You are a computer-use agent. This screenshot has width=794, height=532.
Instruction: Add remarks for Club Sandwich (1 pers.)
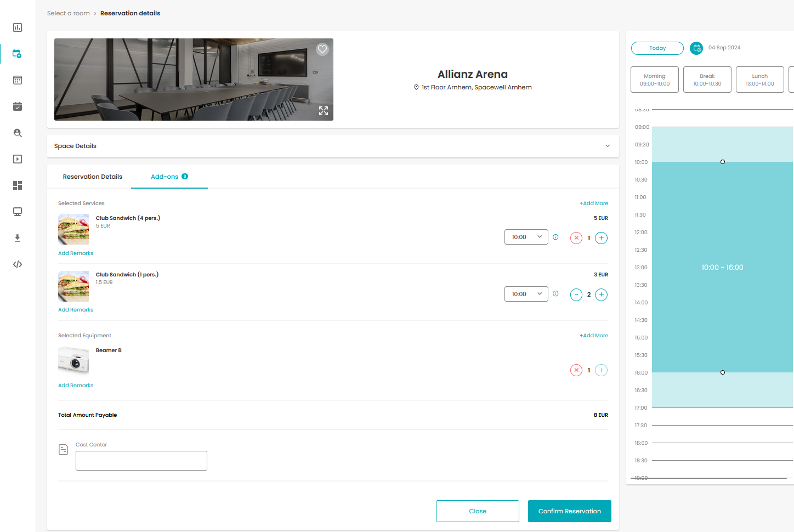click(x=76, y=310)
